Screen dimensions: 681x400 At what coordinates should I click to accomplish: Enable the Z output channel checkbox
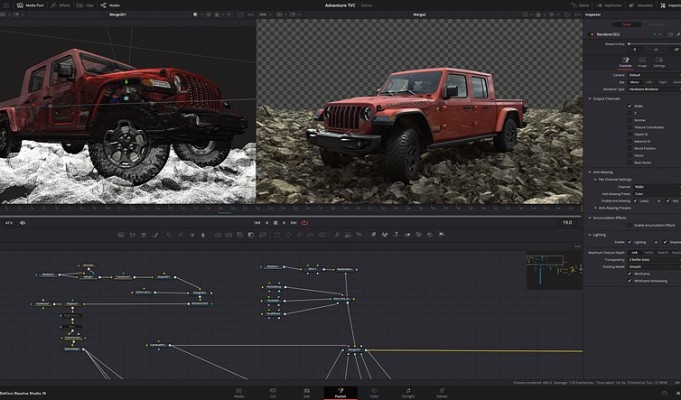630,113
